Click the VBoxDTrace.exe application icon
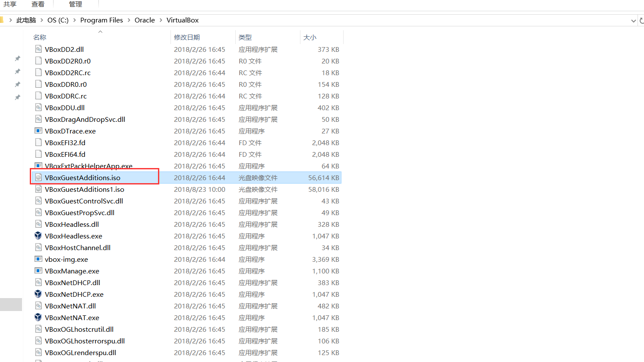 pyautogui.click(x=38, y=131)
